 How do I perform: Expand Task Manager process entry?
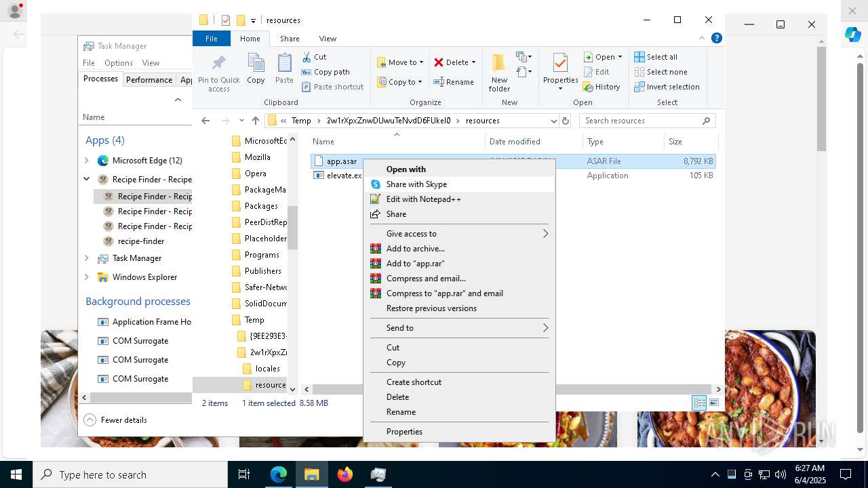(x=87, y=258)
